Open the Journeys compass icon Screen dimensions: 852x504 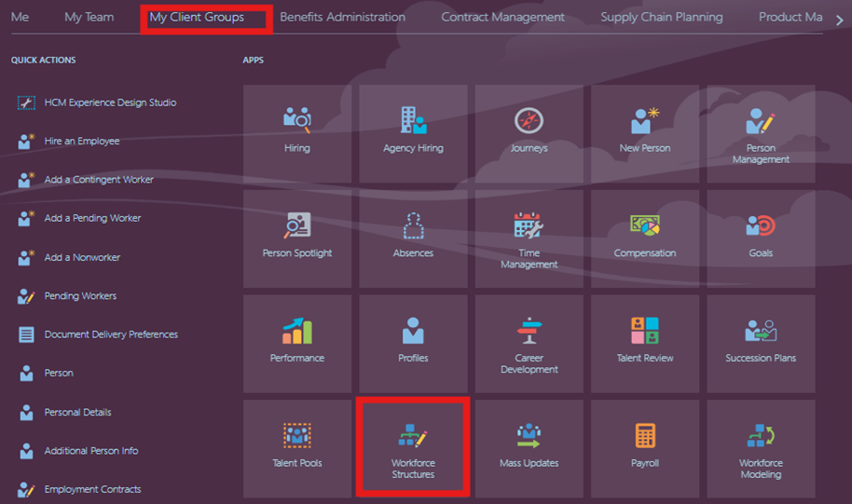tap(529, 122)
